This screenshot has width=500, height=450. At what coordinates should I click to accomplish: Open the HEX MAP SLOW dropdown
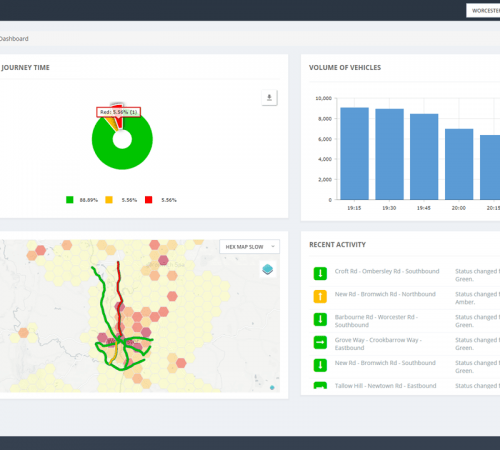pyautogui.click(x=249, y=247)
